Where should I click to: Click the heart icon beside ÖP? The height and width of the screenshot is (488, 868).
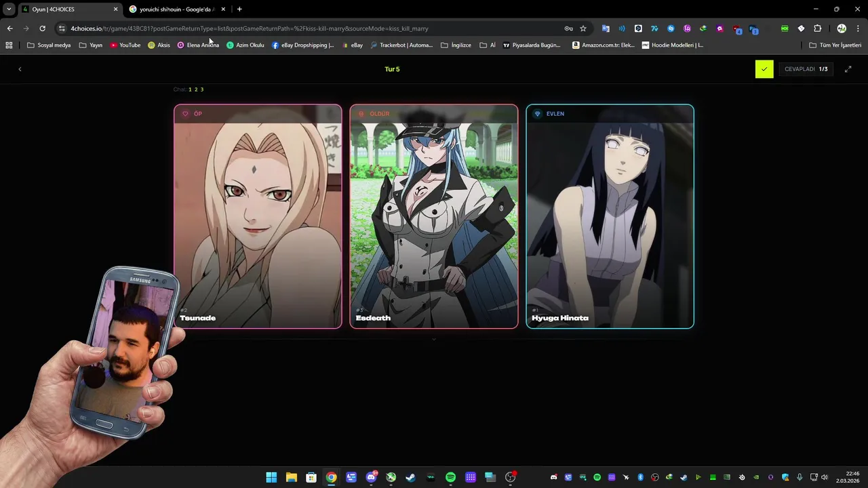click(x=185, y=114)
